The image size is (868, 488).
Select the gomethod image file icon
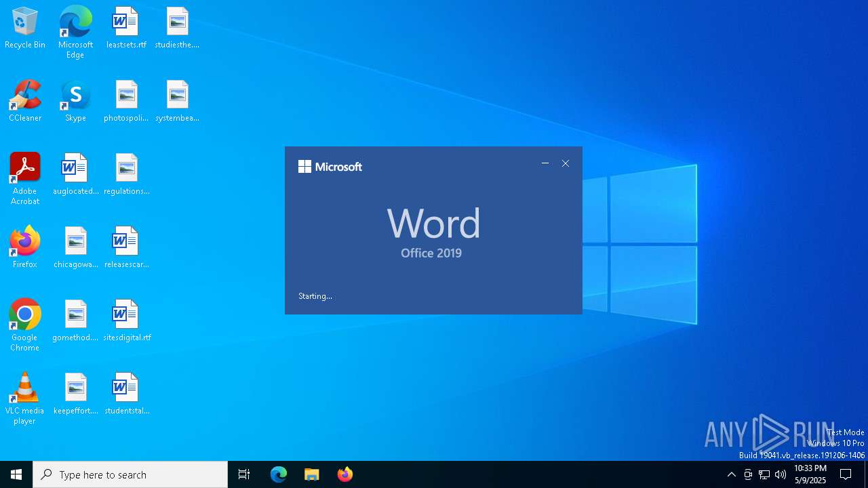pos(75,321)
